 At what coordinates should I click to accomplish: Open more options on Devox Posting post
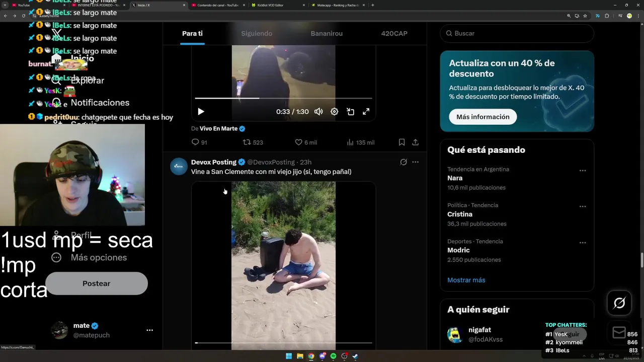click(416, 162)
